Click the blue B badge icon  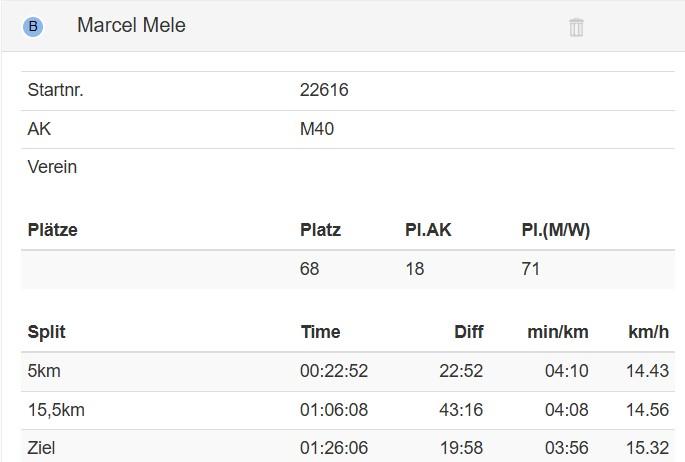(x=33, y=27)
